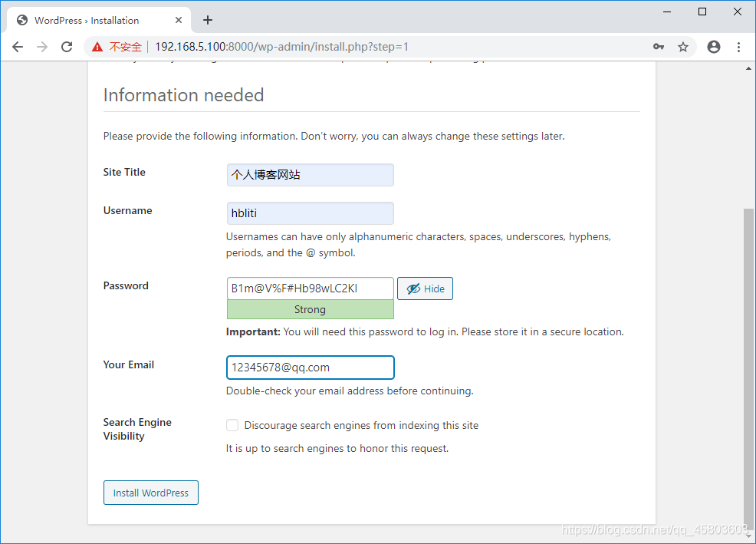
Task: Click the Search Engine Visibility label
Action: pos(137,429)
